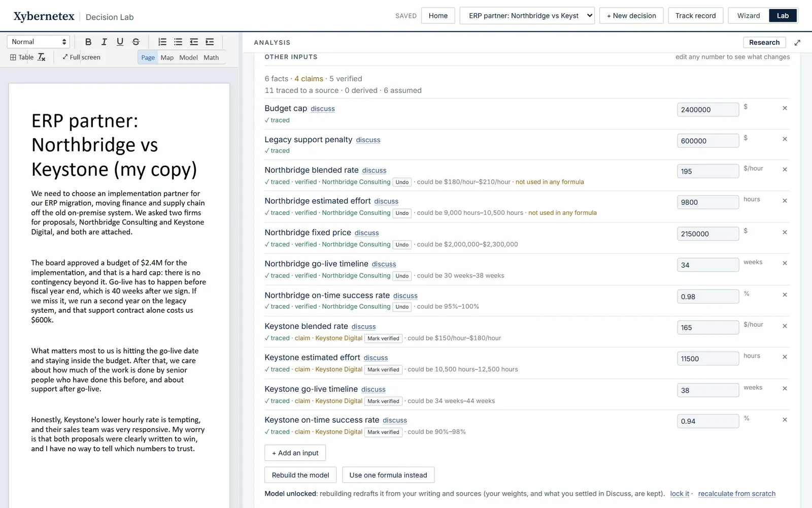Select the Math view tab
Viewport: 812px width, 508px height.
211,57
